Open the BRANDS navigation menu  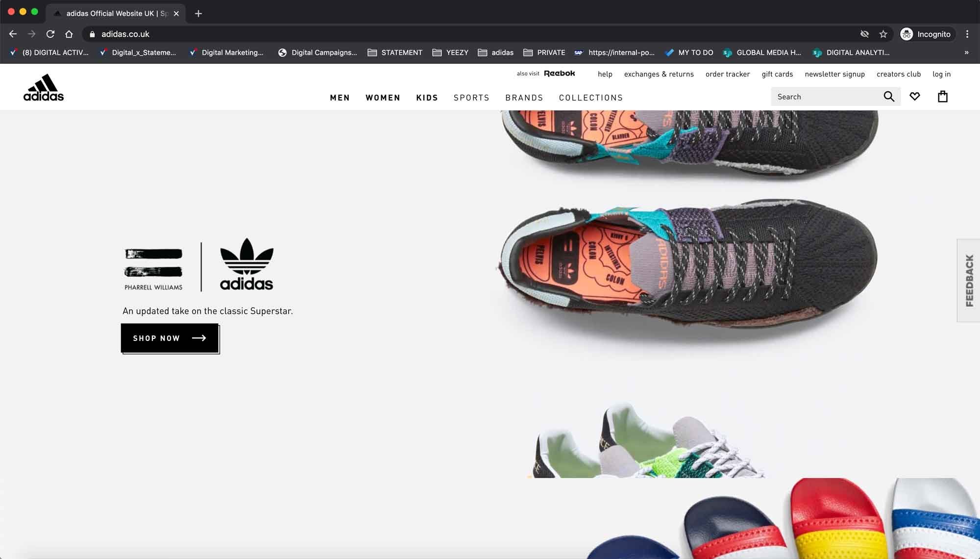pyautogui.click(x=524, y=98)
